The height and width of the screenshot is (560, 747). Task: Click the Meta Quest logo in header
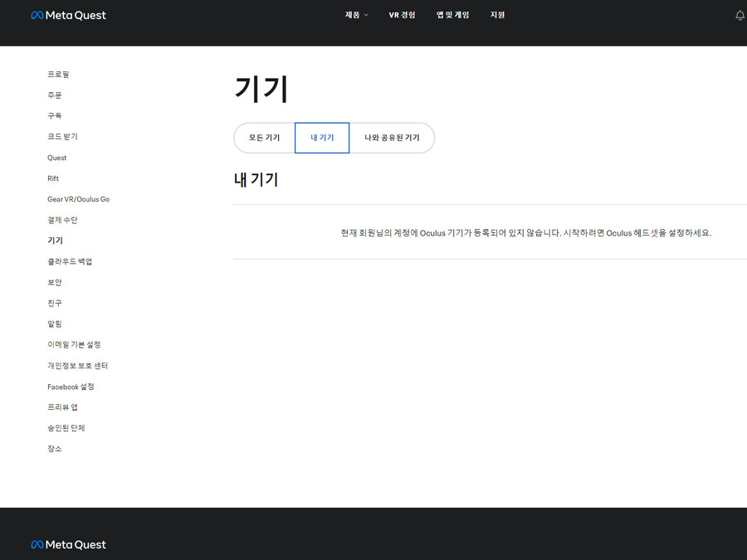[68, 15]
